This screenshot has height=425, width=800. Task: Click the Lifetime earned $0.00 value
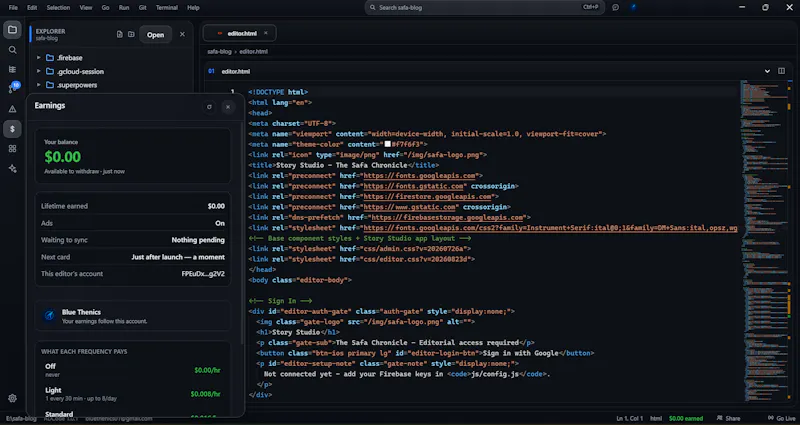coord(216,206)
